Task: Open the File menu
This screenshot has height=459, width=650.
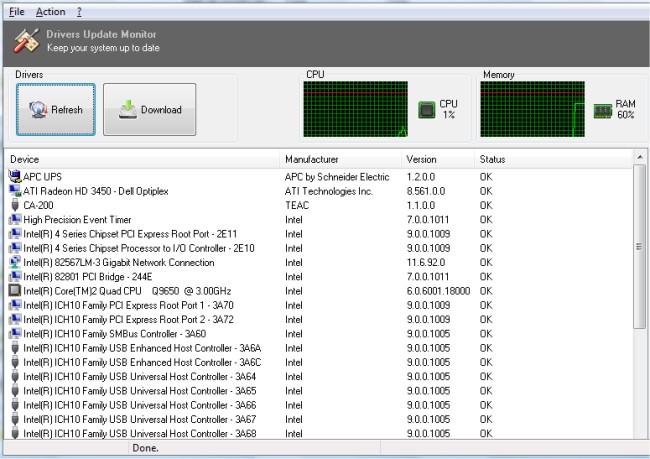Action: [x=17, y=12]
